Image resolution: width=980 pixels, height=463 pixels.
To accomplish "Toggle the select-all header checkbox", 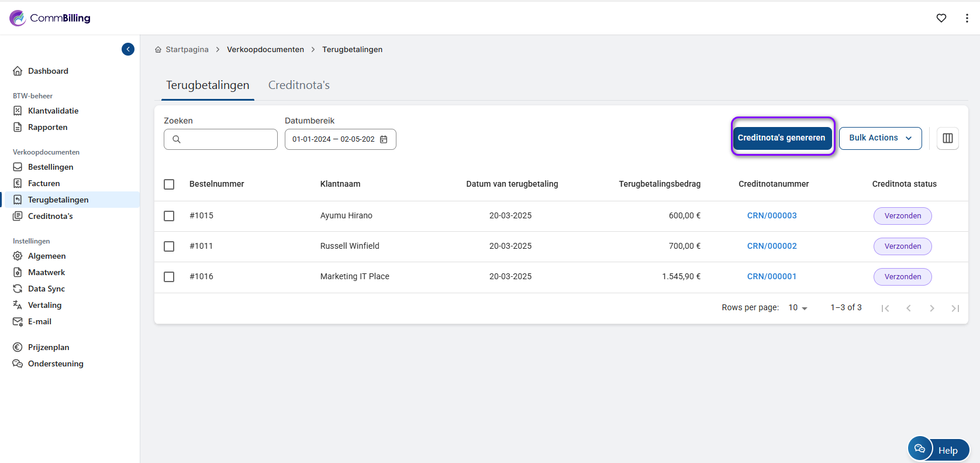I will 169,184.
